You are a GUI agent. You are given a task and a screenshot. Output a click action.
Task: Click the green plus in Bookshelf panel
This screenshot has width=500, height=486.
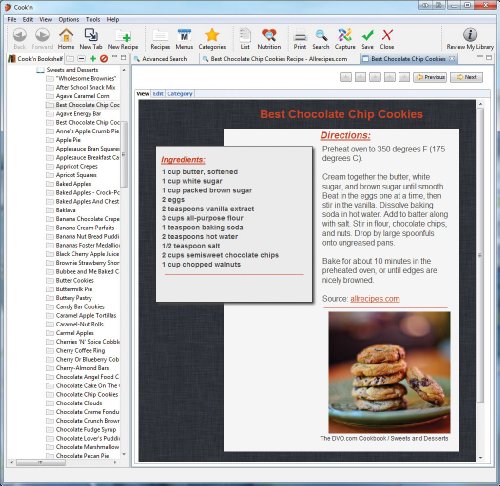(93, 59)
